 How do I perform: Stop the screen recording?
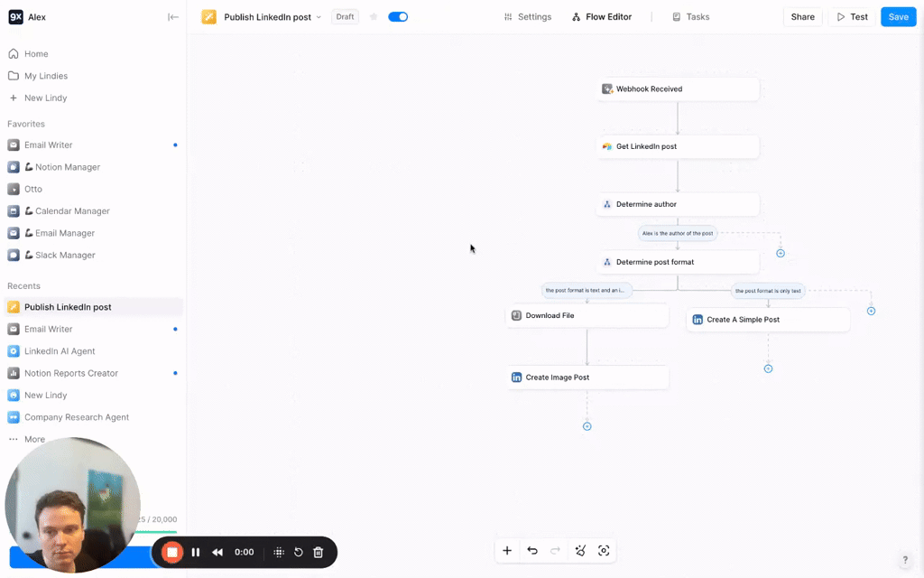(171, 552)
